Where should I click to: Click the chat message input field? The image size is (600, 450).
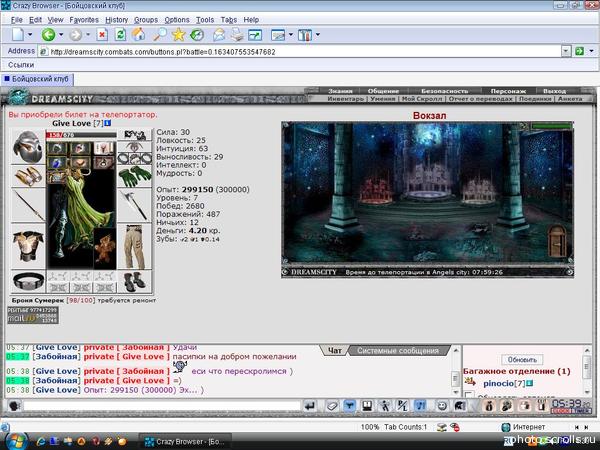161,405
